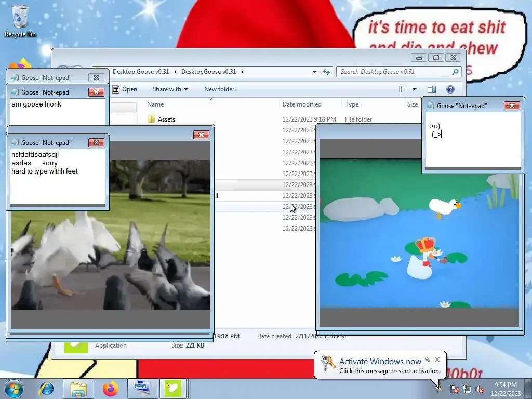Click Activate Windows now message
The height and width of the screenshot is (399, 532).
(x=380, y=362)
